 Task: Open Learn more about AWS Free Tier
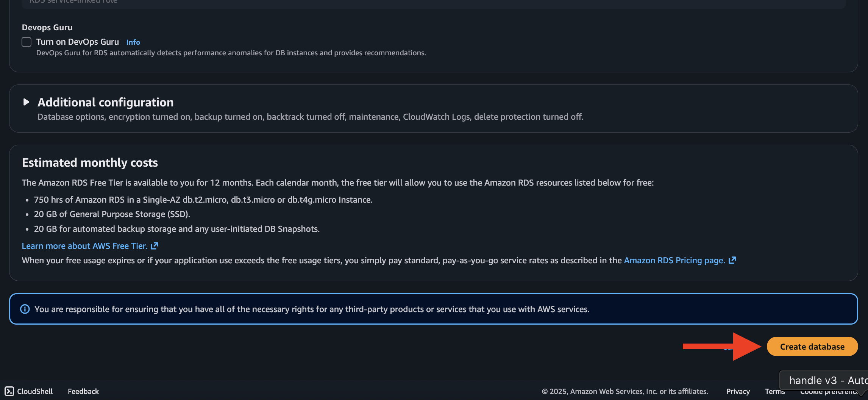(x=84, y=246)
